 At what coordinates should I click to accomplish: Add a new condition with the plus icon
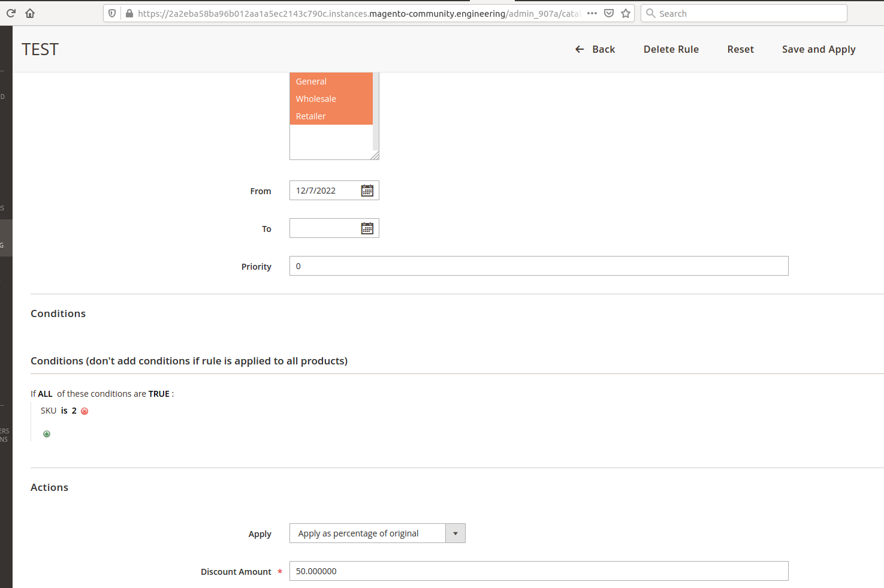coord(46,433)
